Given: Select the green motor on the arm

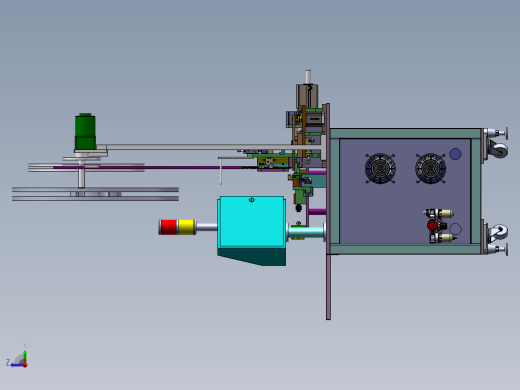Looking at the screenshot, I should [x=85, y=132].
